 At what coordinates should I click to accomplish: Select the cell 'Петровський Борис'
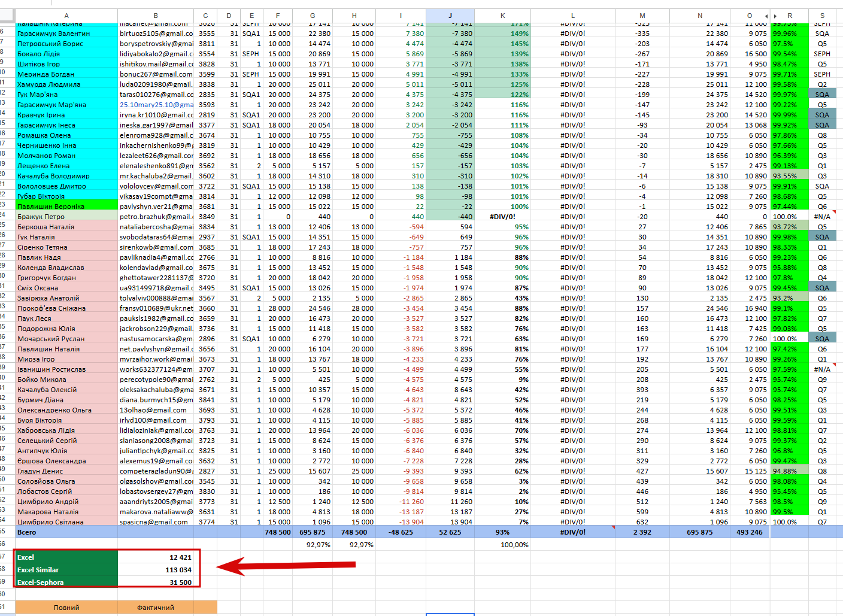click(x=66, y=44)
